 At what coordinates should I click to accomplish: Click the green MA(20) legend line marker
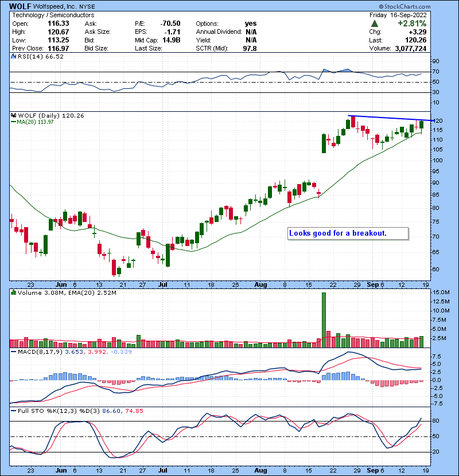tap(13, 122)
